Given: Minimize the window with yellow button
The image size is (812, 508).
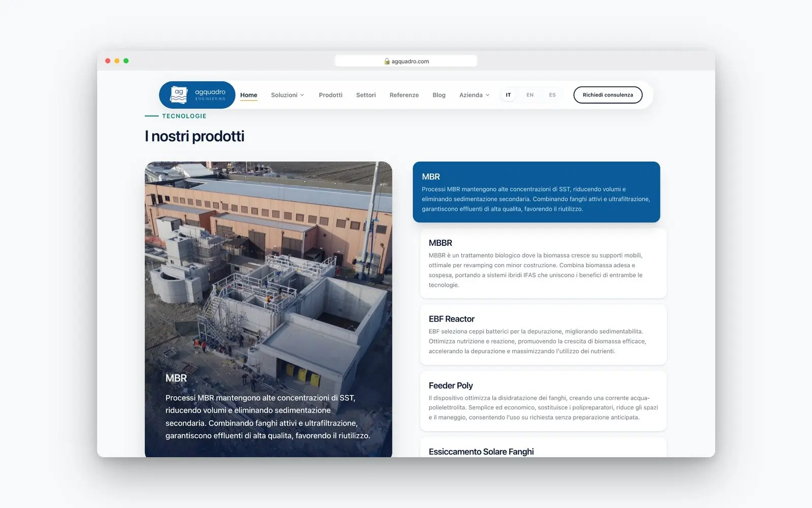Looking at the screenshot, I should point(117,61).
